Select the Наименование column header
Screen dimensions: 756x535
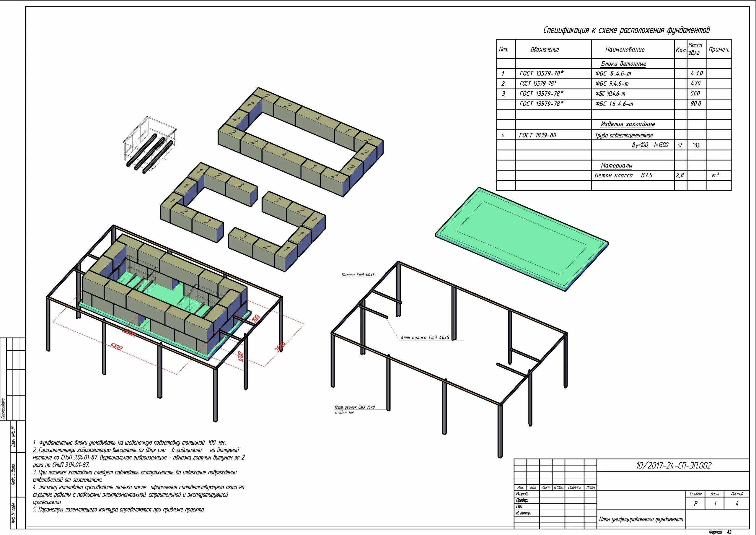click(625, 50)
